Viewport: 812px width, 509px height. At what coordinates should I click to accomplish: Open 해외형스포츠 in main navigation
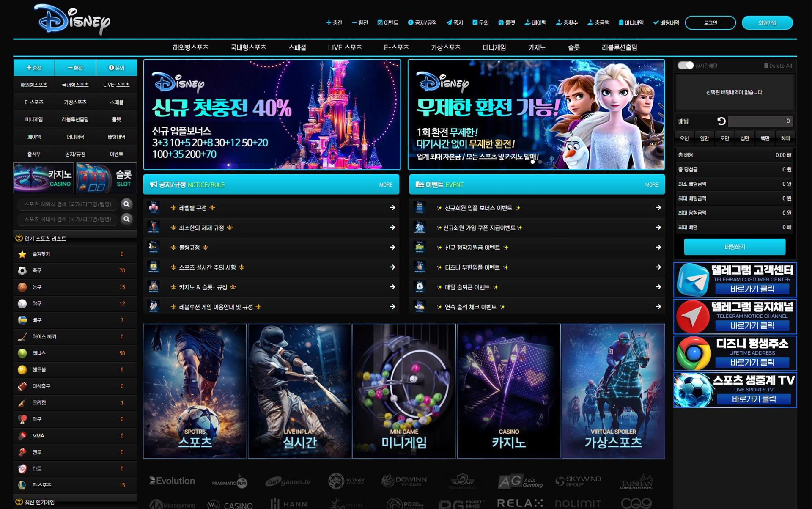(x=190, y=47)
